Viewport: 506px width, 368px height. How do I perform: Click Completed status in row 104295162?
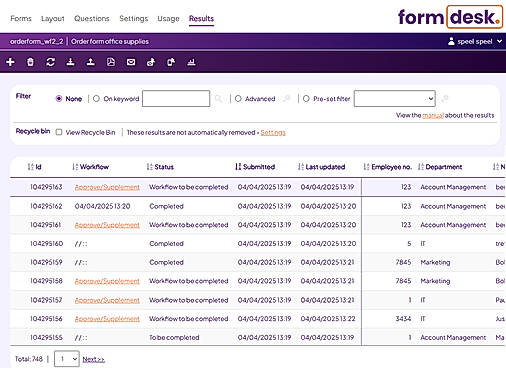tap(166, 206)
